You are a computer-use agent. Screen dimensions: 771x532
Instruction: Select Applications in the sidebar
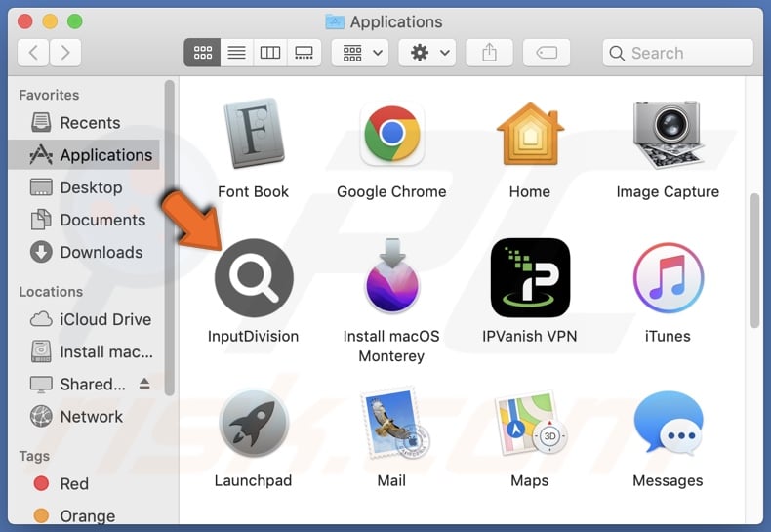[x=84, y=155]
